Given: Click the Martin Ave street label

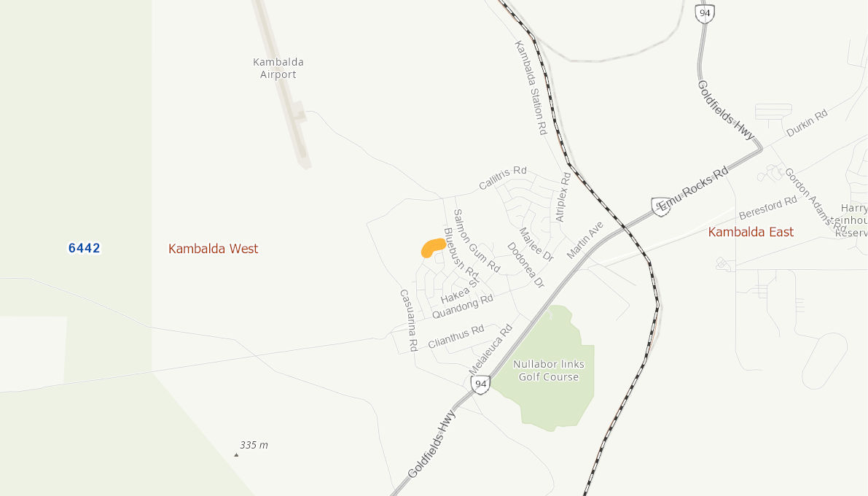Looking at the screenshot, I should point(584,240).
